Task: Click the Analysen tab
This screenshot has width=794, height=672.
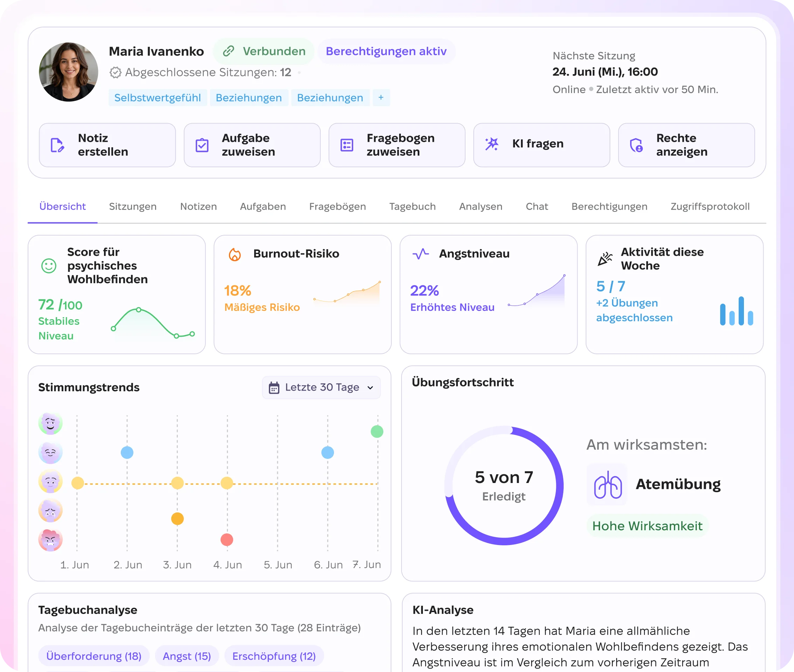Action: (480, 206)
